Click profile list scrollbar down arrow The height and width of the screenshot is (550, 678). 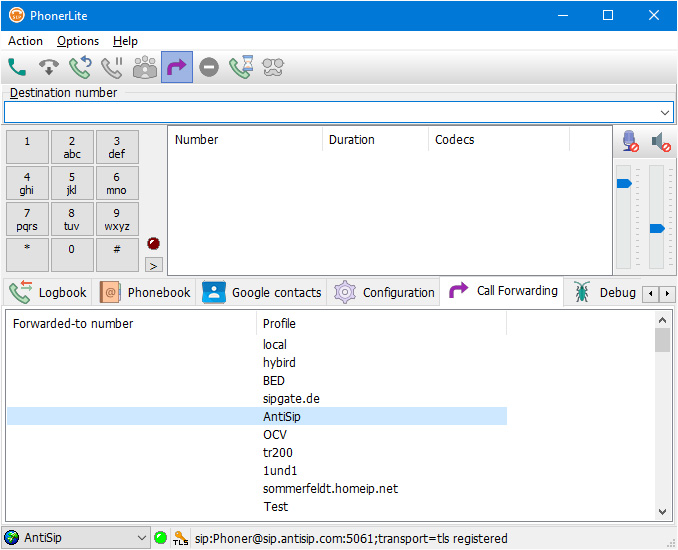click(x=662, y=512)
